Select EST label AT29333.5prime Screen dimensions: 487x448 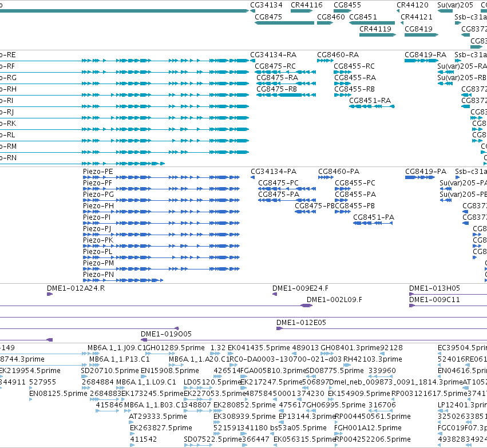click(158, 417)
